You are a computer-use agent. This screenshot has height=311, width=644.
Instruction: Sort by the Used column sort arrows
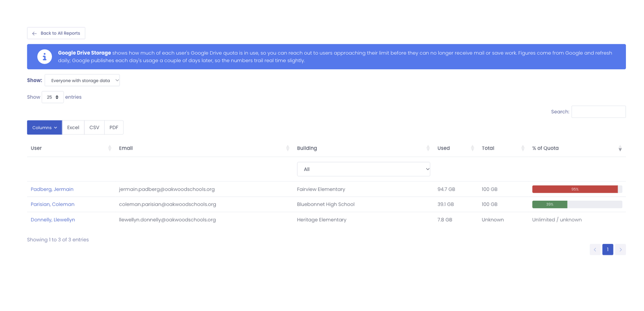(x=472, y=148)
